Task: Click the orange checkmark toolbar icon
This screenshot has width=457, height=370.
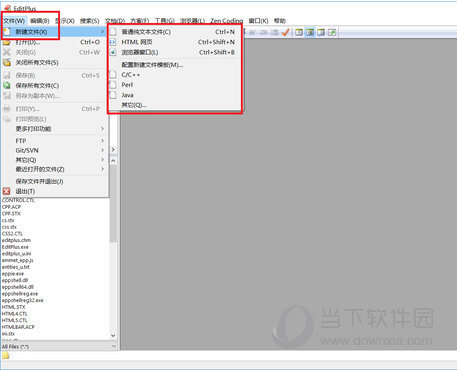Action: [x=285, y=32]
